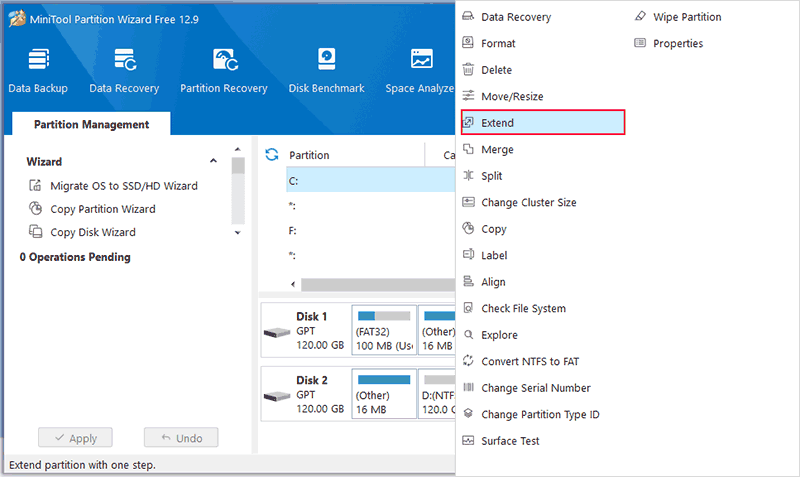Image resolution: width=800 pixels, height=477 pixels.
Task: Open the Space Analyzer toolbar icon
Action: [x=420, y=70]
